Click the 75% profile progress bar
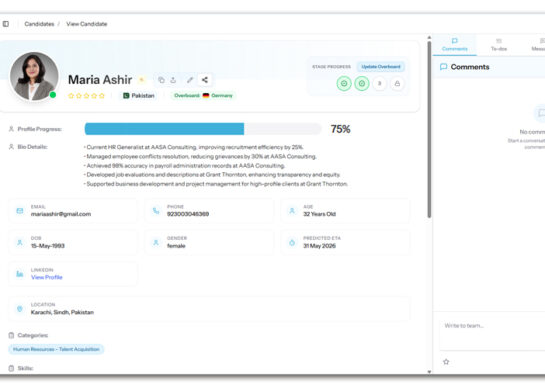The height and width of the screenshot is (388, 545). [203, 129]
